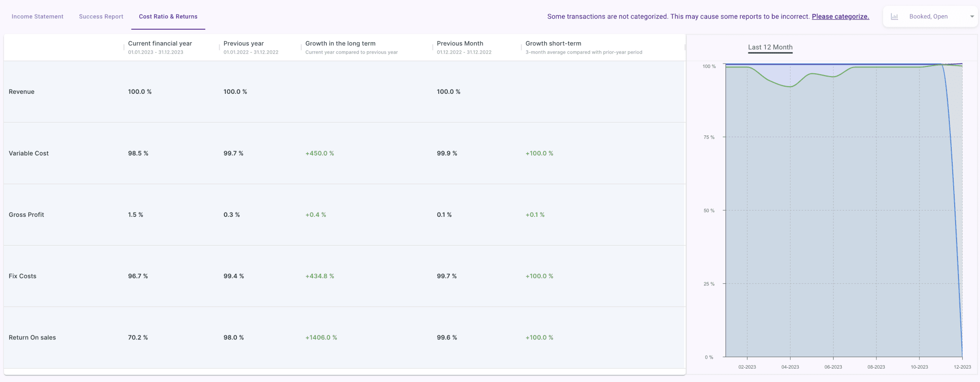Select the Last 12 Month chart tab
The width and height of the screenshot is (980, 382).
click(x=770, y=47)
